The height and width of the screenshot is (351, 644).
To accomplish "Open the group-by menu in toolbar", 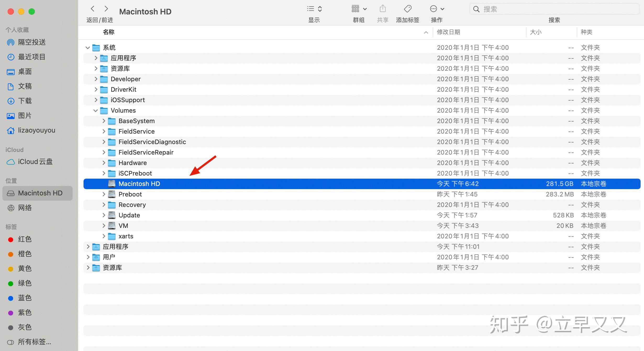I will coord(359,9).
